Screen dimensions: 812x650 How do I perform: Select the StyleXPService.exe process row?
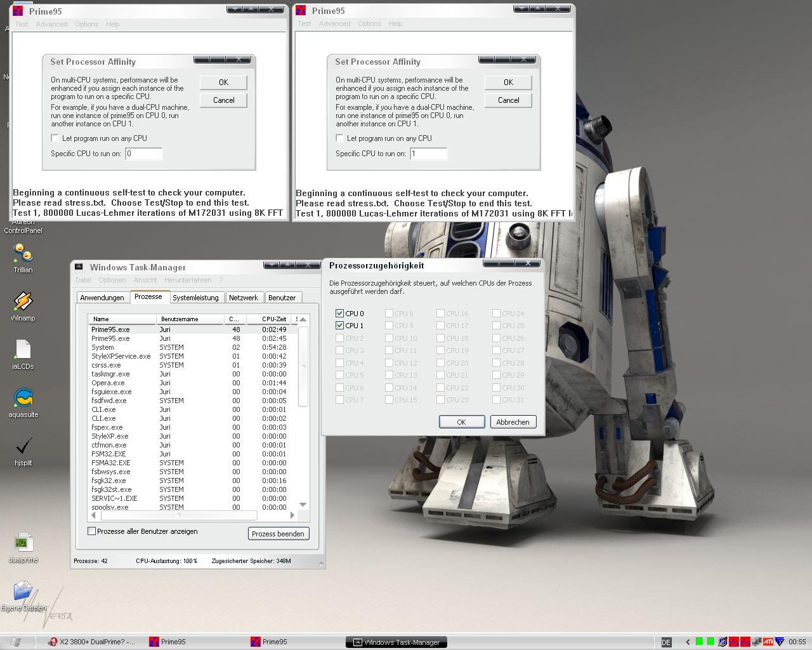(x=192, y=356)
